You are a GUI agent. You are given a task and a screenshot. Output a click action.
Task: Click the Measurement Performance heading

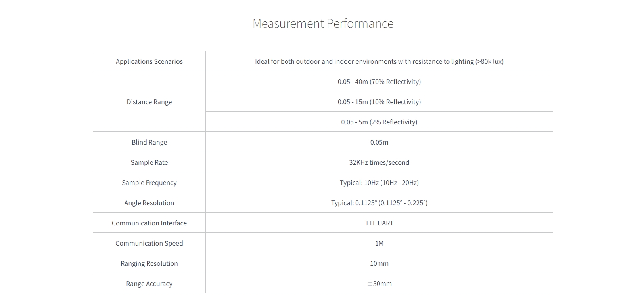(323, 23)
